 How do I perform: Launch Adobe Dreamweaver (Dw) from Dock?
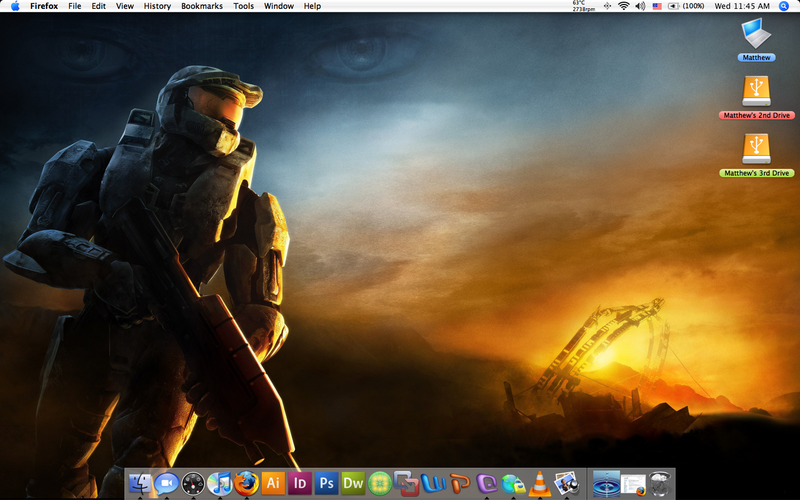coord(353,483)
